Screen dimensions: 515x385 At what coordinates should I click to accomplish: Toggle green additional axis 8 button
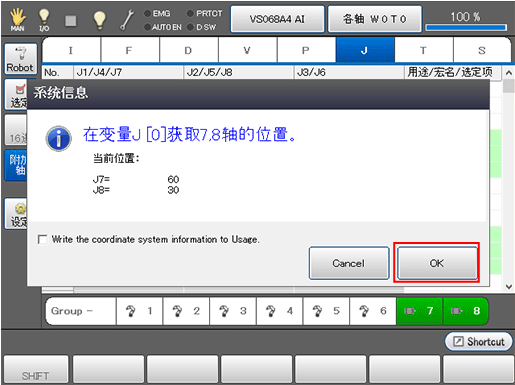pyautogui.click(x=466, y=311)
